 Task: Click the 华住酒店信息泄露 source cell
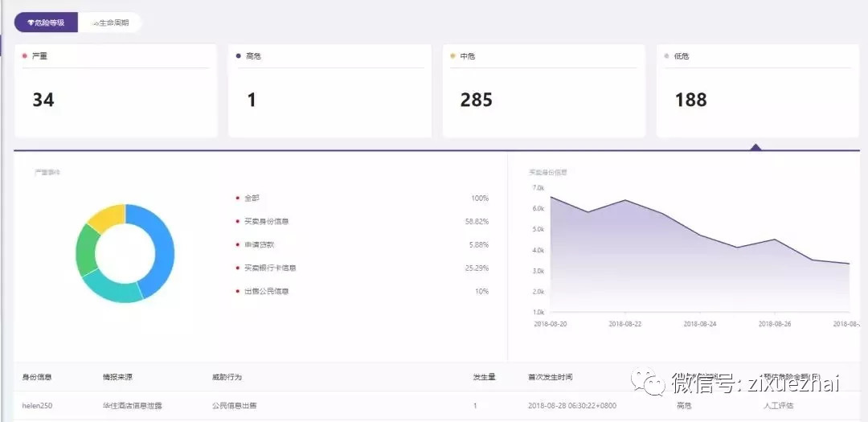(x=133, y=406)
